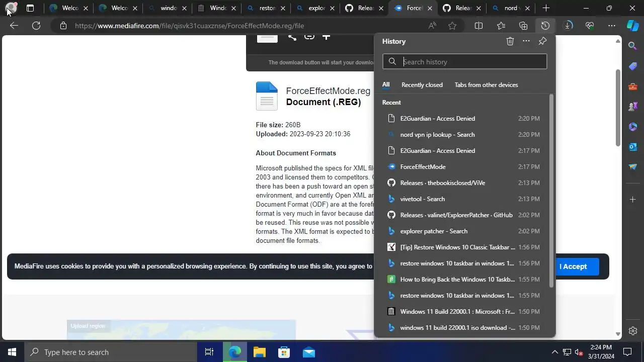Toggle the History toolbar icon
The height and width of the screenshot is (362, 644).
(x=545, y=26)
